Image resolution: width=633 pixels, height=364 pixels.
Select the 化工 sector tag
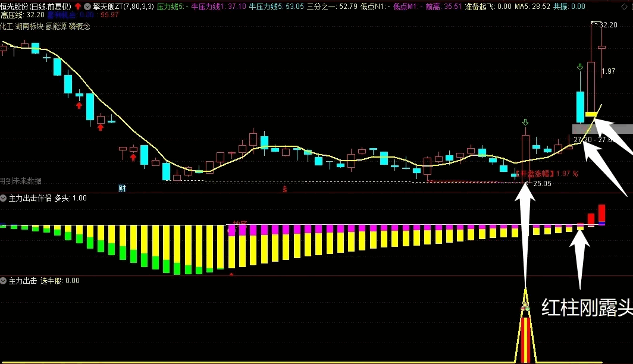[6, 26]
